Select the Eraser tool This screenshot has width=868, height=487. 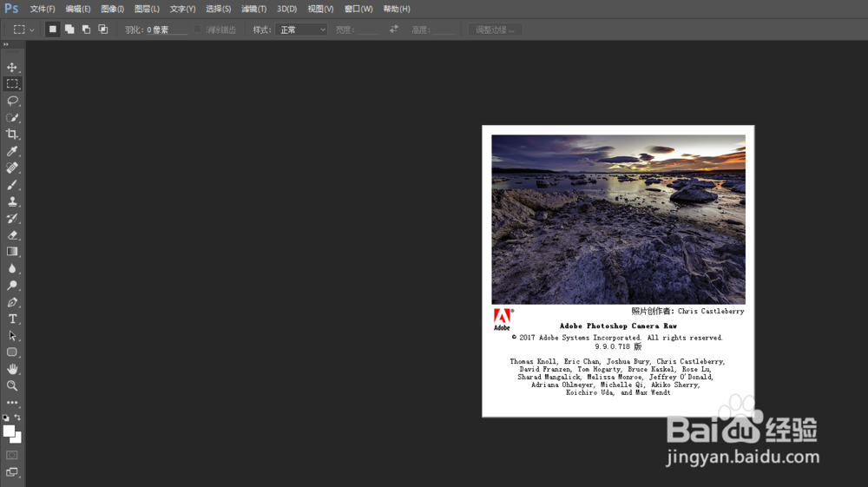click(x=12, y=235)
